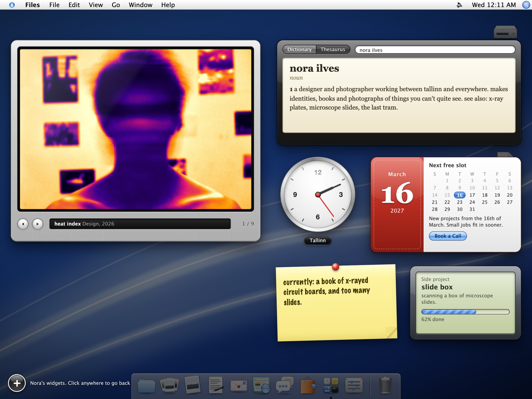Select day 17 in the calendar
Viewport: 532px width, 399px height.
click(x=472, y=195)
